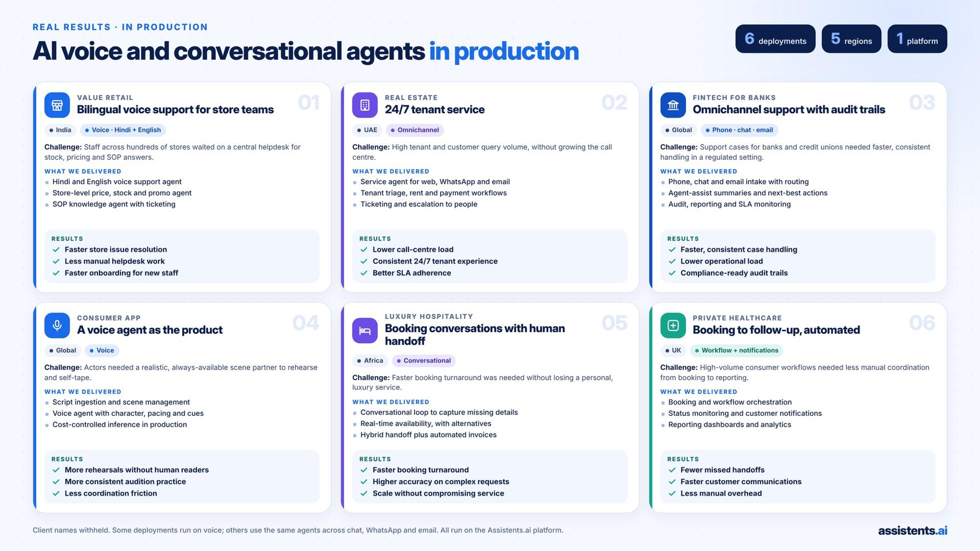Select the Voice · Hindi + English tag

tap(123, 130)
